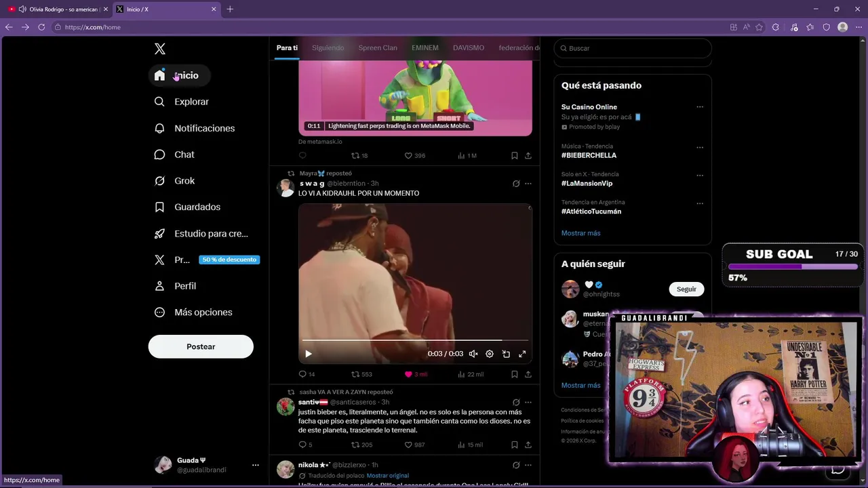This screenshot has width=868, height=488.
Task: Open Notificaciones
Action: click(195, 128)
